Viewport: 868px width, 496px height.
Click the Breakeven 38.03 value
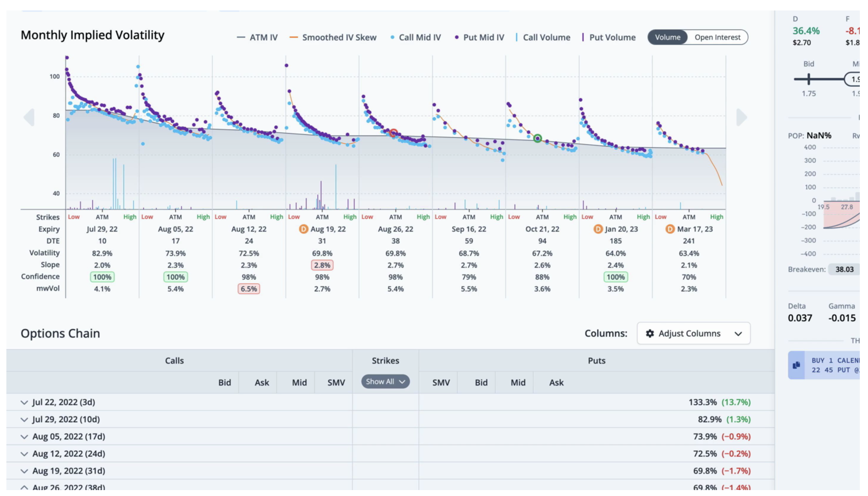844,269
